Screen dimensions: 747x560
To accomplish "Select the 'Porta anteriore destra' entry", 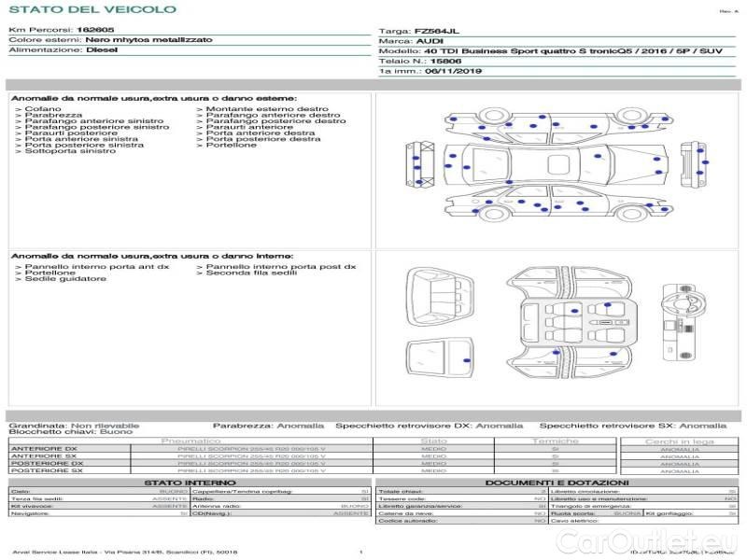I will (261, 133).
